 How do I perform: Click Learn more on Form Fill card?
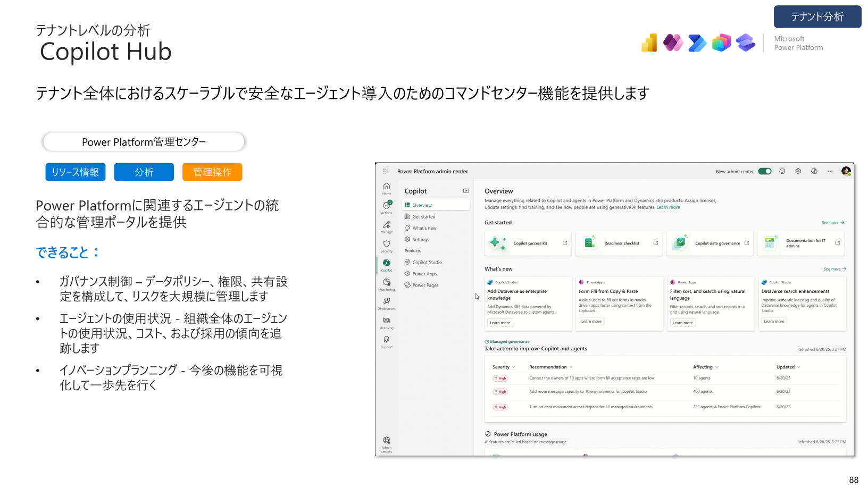point(591,321)
